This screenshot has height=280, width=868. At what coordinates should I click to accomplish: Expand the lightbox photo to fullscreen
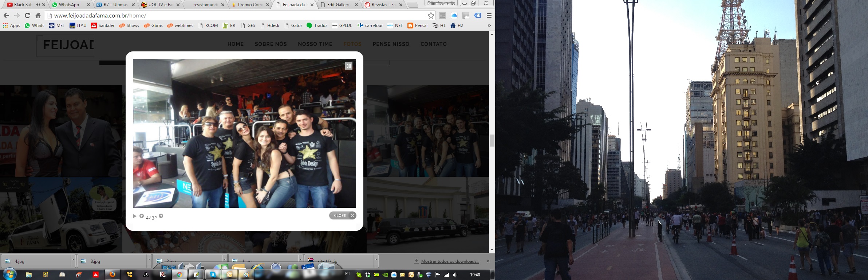349,66
